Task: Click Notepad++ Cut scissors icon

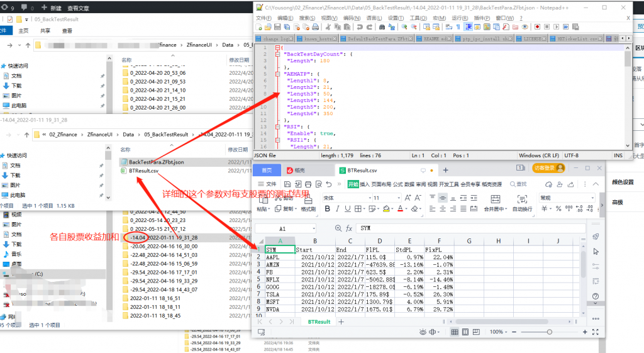Action: point(328,27)
